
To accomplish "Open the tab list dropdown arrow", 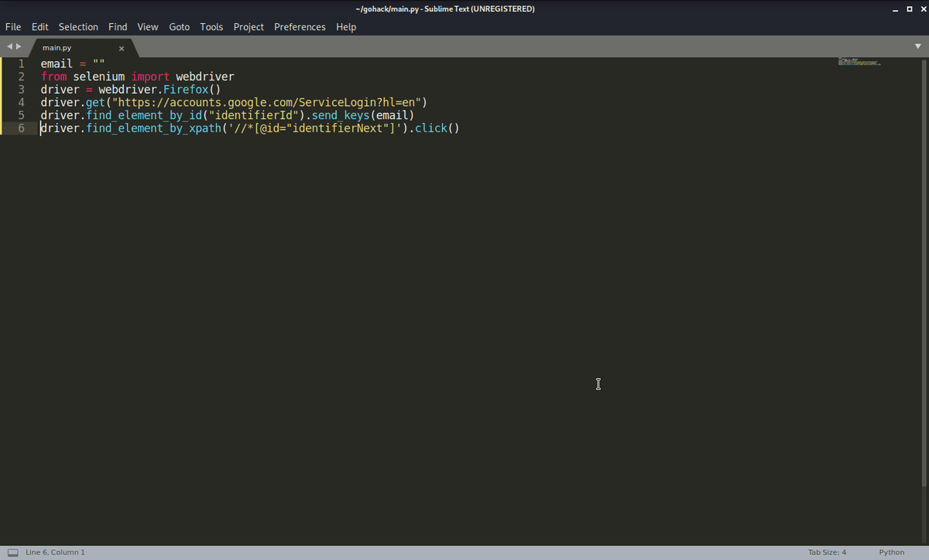I will (x=918, y=46).
